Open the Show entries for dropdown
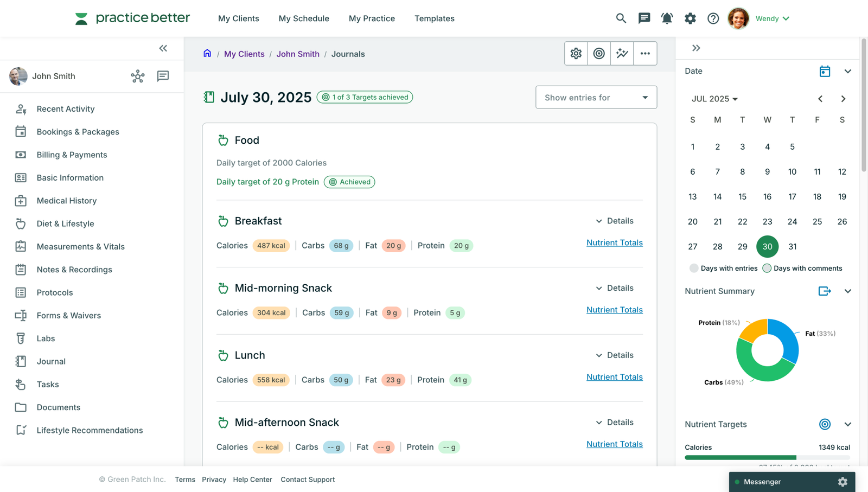This screenshot has width=868, height=492. (596, 97)
